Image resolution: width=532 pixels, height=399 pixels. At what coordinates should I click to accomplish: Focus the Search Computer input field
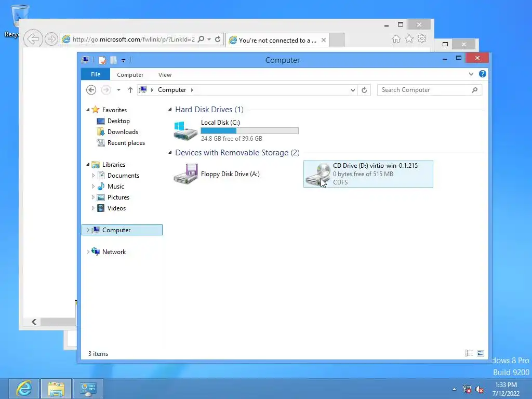pyautogui.click(x=424, y=90)
